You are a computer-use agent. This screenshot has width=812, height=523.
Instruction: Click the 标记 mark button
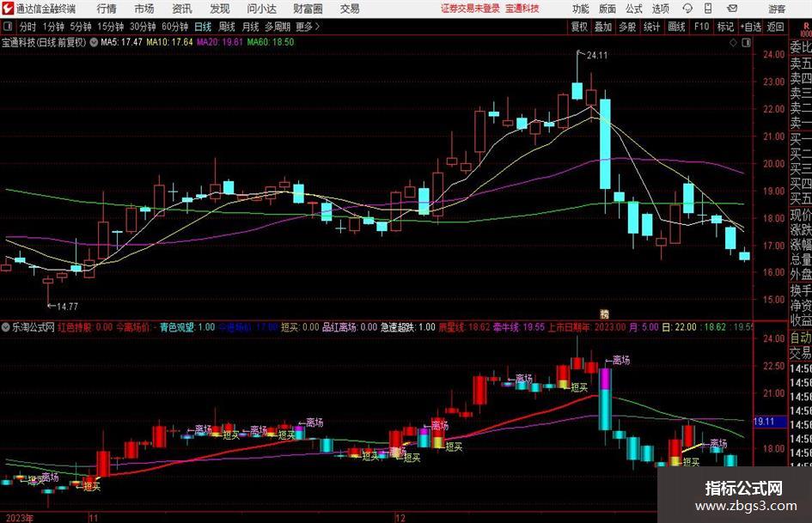(725, 27)
